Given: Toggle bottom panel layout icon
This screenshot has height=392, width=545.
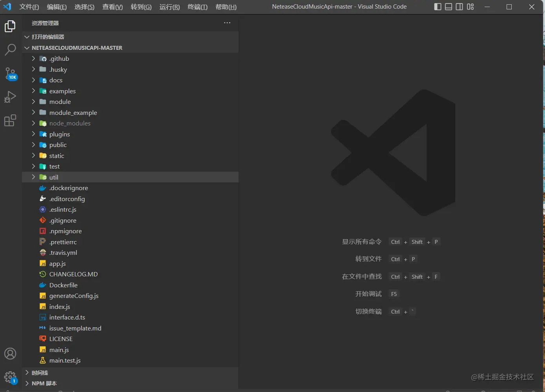Looking at the screenshot, I should [449, 7].
